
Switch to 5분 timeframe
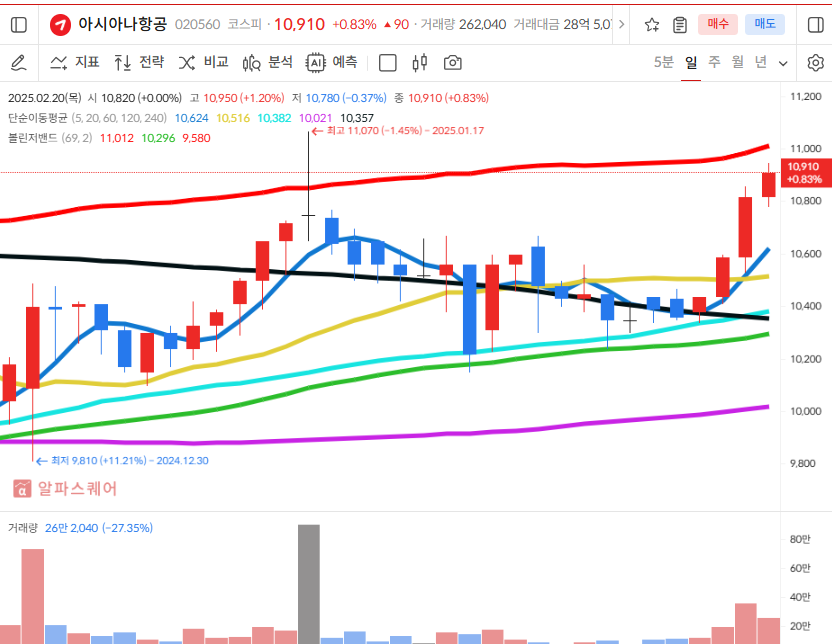[x=663, y=63]
